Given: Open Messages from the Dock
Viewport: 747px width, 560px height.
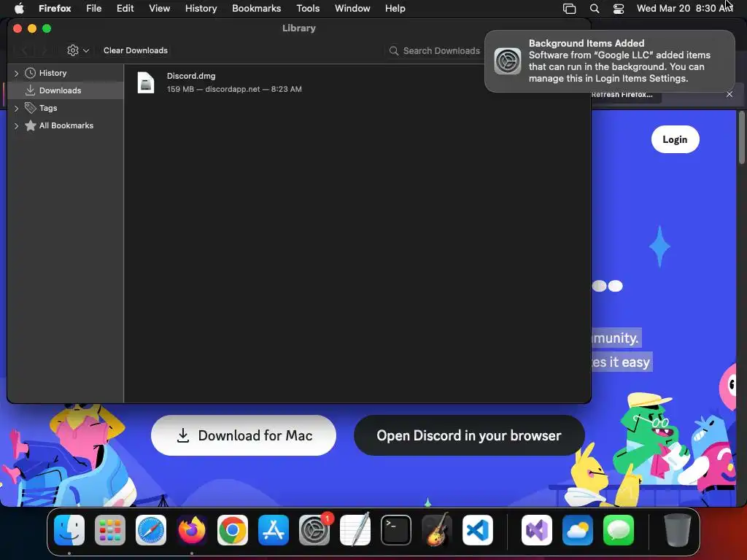Looking at the screenshot, I should coord(619,530).
